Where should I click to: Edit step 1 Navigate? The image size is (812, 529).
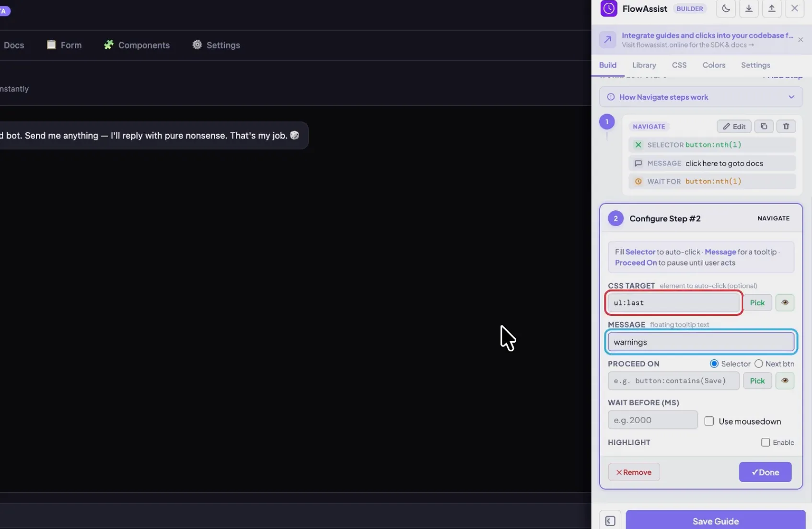pyautogui.click(x=734, y=126)
